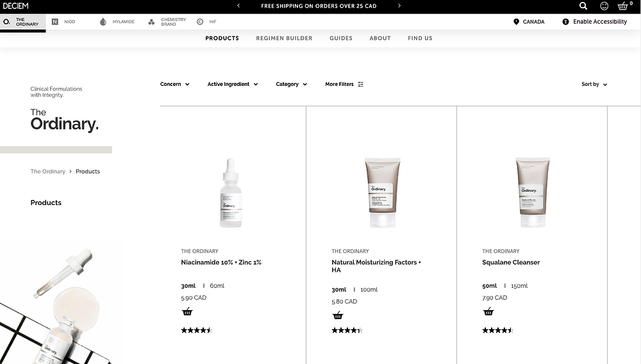The width and height of the screenshot is (641, 364).
Task: Open Squalane Cleanser product title
Action: click(511, 262)
